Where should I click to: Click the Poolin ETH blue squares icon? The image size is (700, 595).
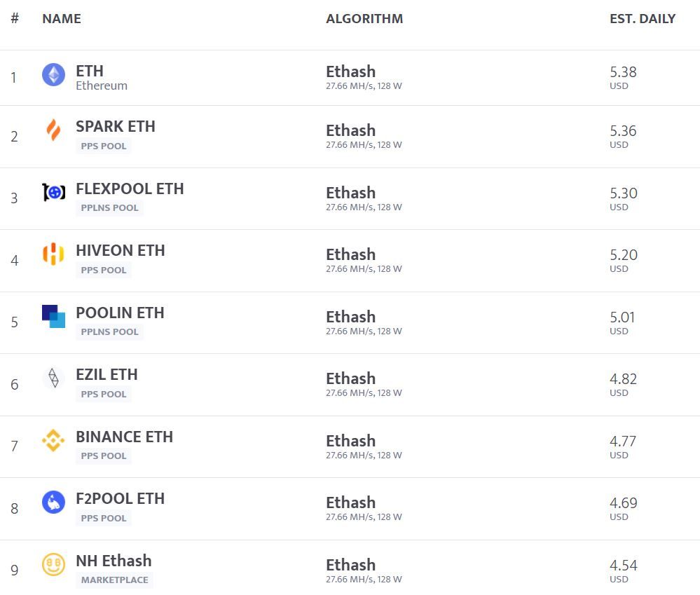pyautogui.click(x=53, y=316)
